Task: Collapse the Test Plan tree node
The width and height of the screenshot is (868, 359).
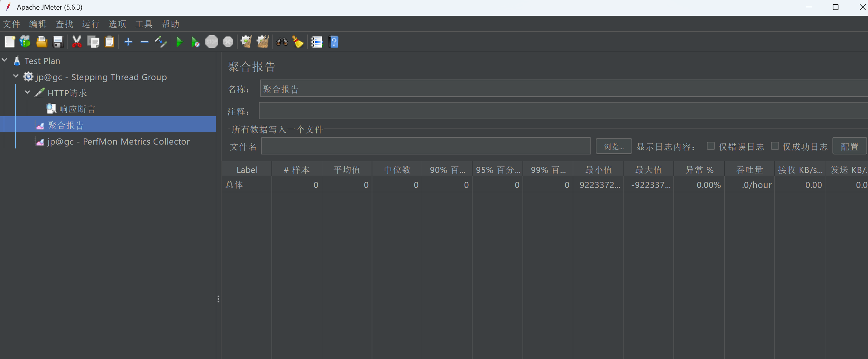Action: coord(5,60)
